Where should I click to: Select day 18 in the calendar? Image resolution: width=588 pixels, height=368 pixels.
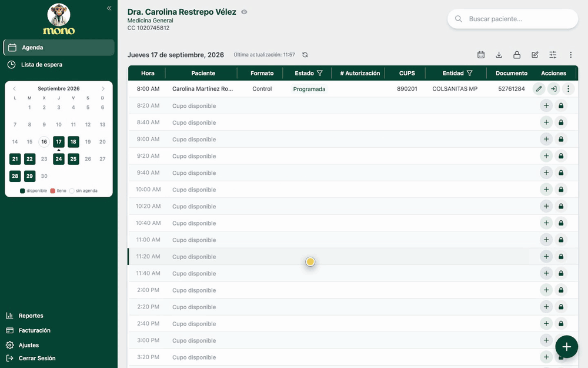73,142
